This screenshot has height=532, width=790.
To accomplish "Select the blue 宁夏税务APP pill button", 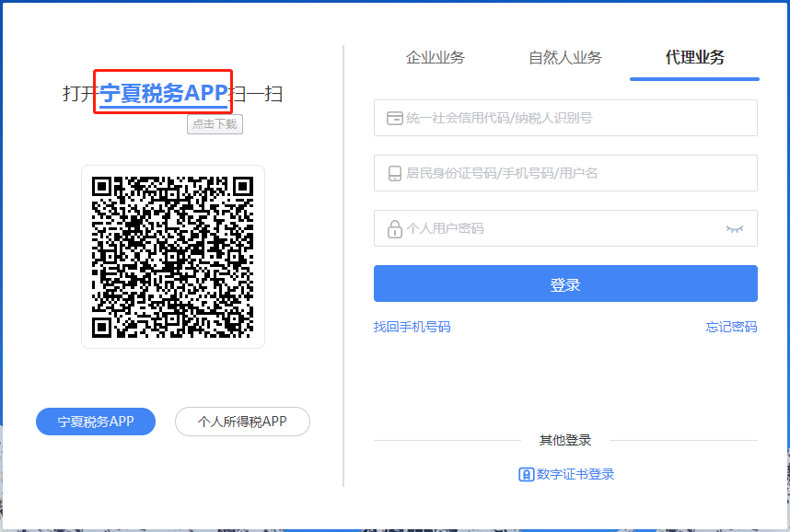I will [x=96, y=422].
